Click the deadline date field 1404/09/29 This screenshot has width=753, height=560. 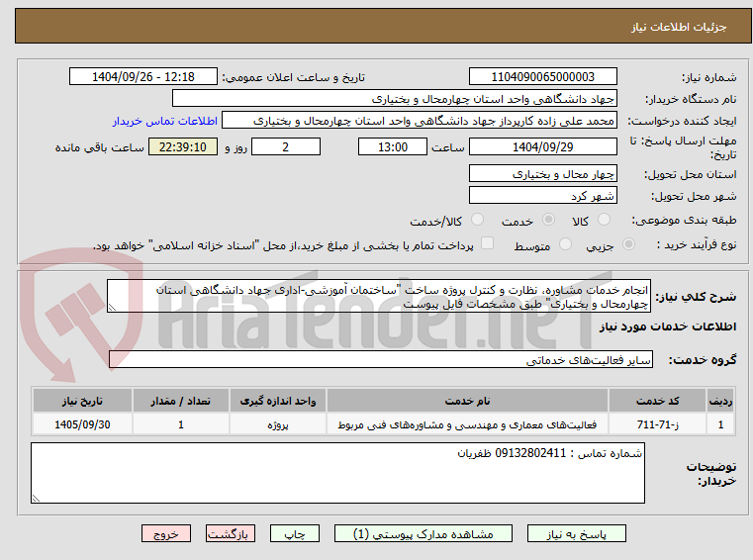click(x=542, y=147)
